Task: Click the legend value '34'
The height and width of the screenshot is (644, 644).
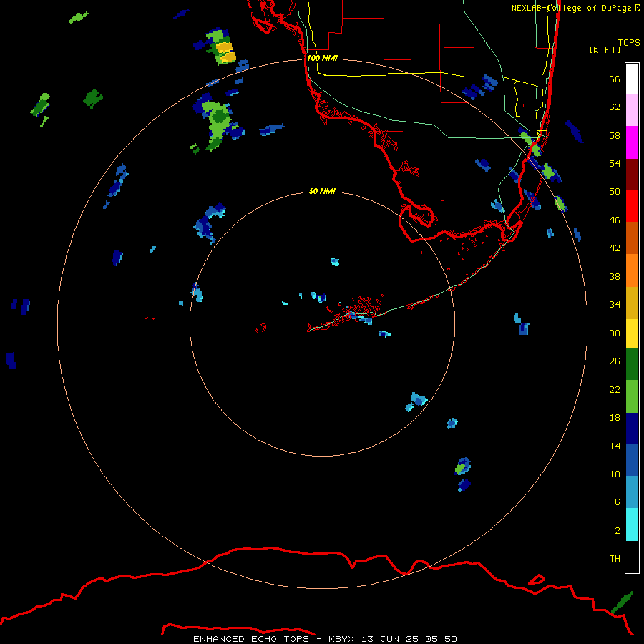Action: [x=615, y=304]
